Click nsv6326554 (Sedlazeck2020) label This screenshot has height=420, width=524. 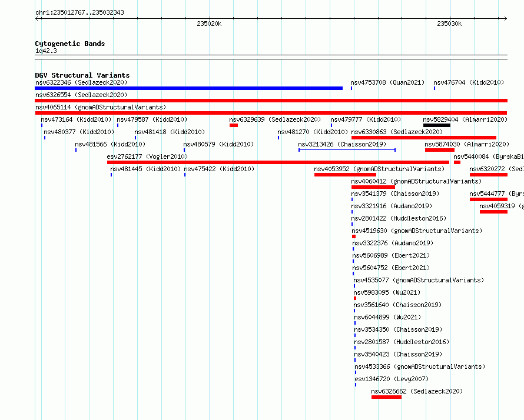[81, 95]
